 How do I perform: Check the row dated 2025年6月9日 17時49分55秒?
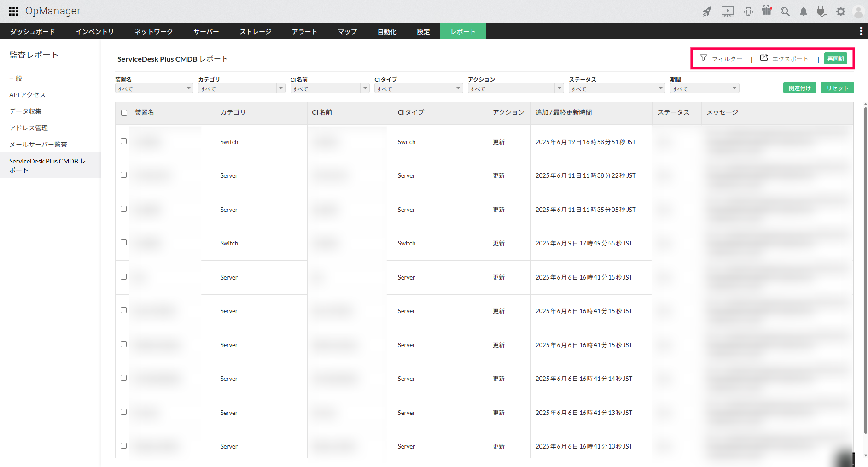(123, 243)
